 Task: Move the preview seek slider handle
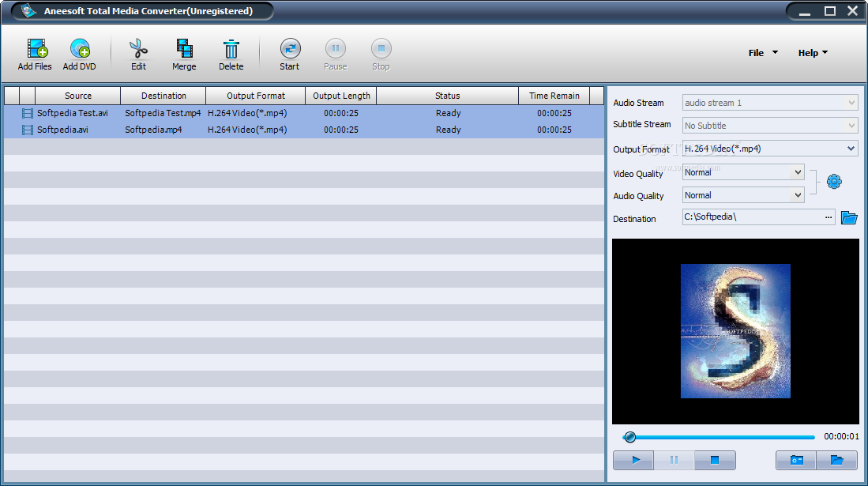tap(629, 437)
